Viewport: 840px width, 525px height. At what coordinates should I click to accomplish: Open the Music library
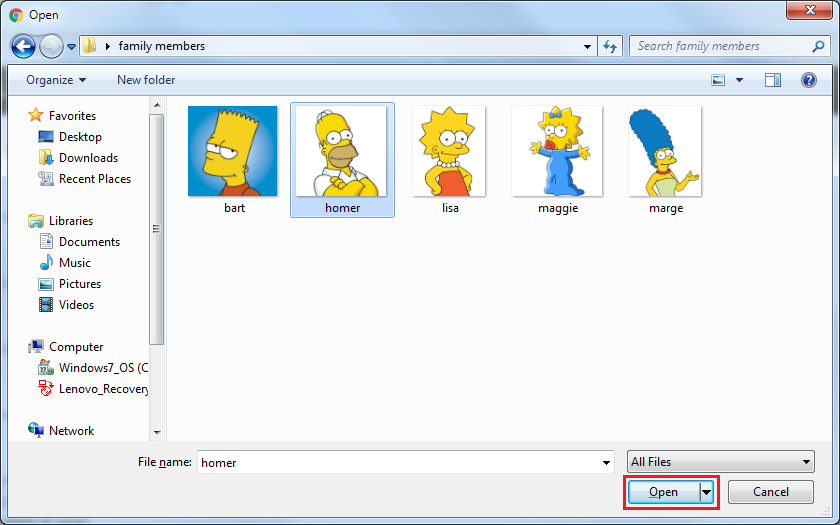click(74, 262)
